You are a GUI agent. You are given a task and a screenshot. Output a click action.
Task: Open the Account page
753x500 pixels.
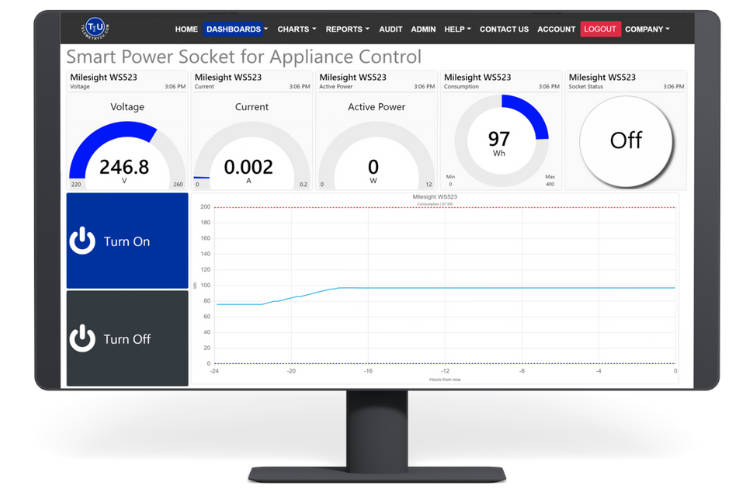[x=556, y=29]
